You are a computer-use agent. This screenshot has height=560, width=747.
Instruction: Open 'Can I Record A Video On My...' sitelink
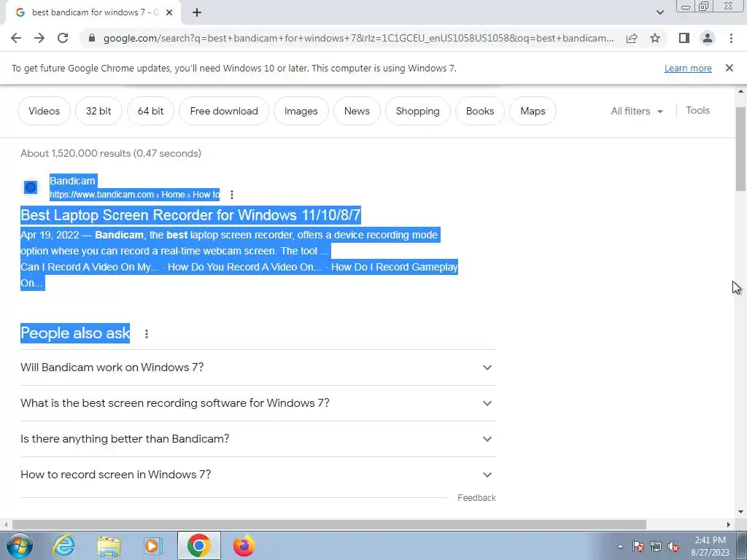[x=89, y=267]
